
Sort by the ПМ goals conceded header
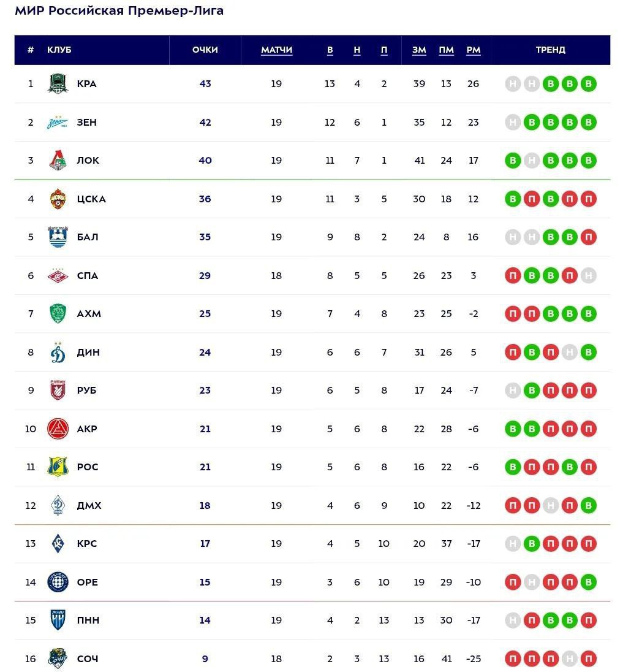pos(446,50)
